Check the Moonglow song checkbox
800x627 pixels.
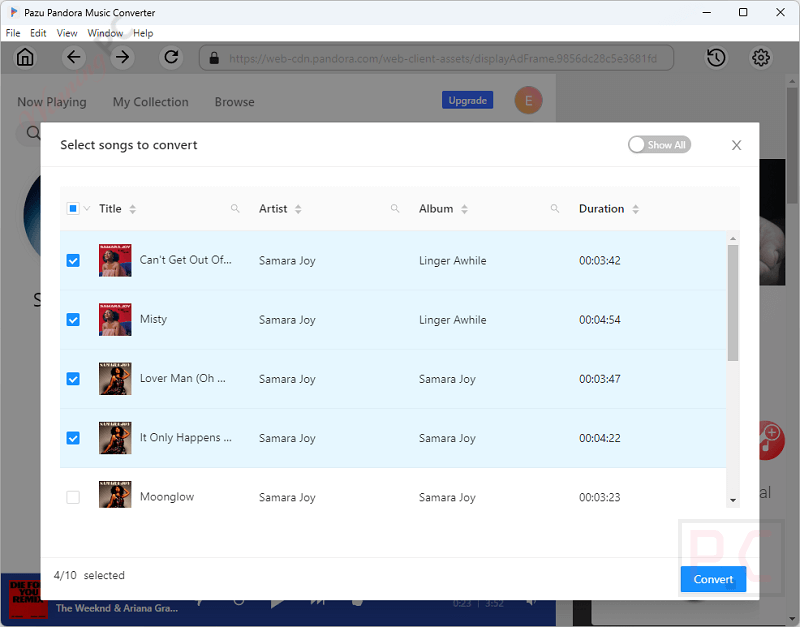pos(73,497)
